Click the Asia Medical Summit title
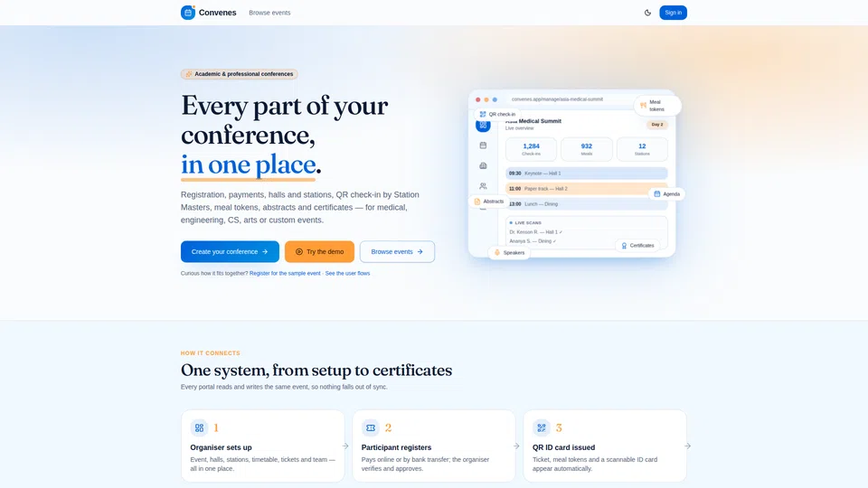This screenshot has width=868, height=488. (x=533, y=121)
